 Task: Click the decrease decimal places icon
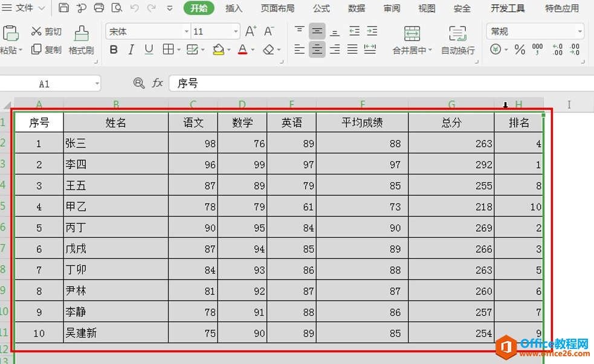pos(575,49)
